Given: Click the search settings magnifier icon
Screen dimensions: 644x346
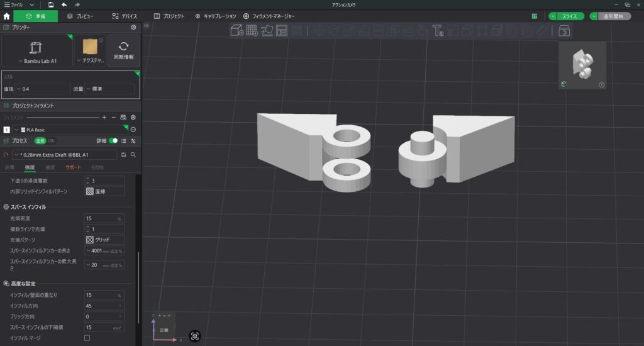Looking at the screenshot, I should (133, 155).
